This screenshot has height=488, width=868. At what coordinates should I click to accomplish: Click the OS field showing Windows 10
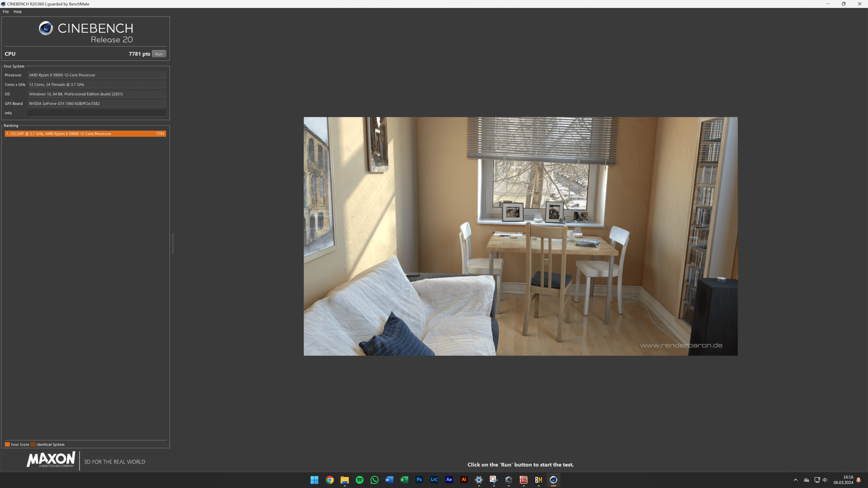tap(97, 94)
